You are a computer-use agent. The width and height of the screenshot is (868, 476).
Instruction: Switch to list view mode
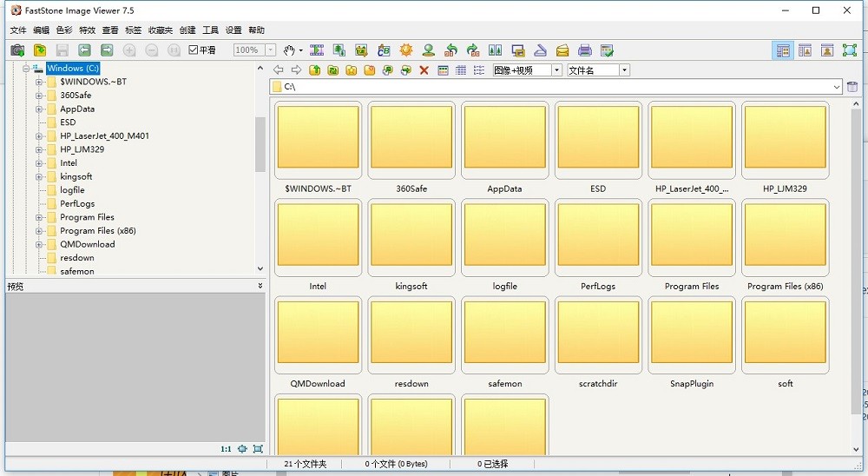(x=479, y=69)
